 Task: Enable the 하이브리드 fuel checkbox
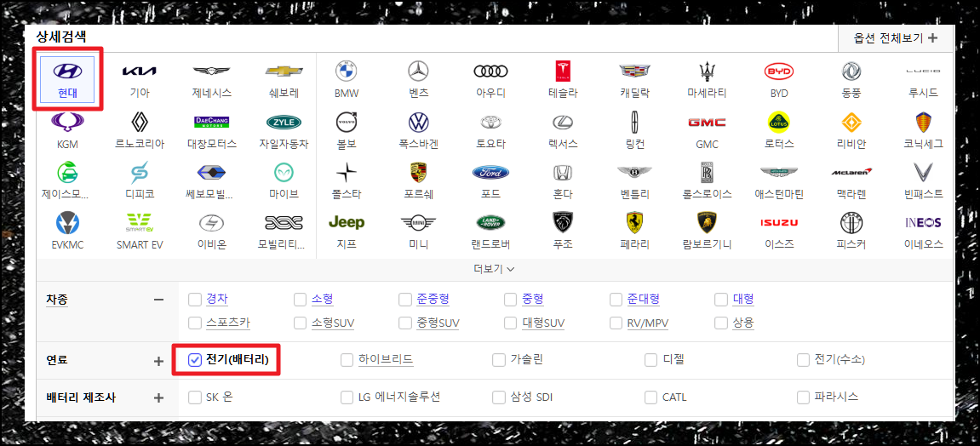(347, 360)
